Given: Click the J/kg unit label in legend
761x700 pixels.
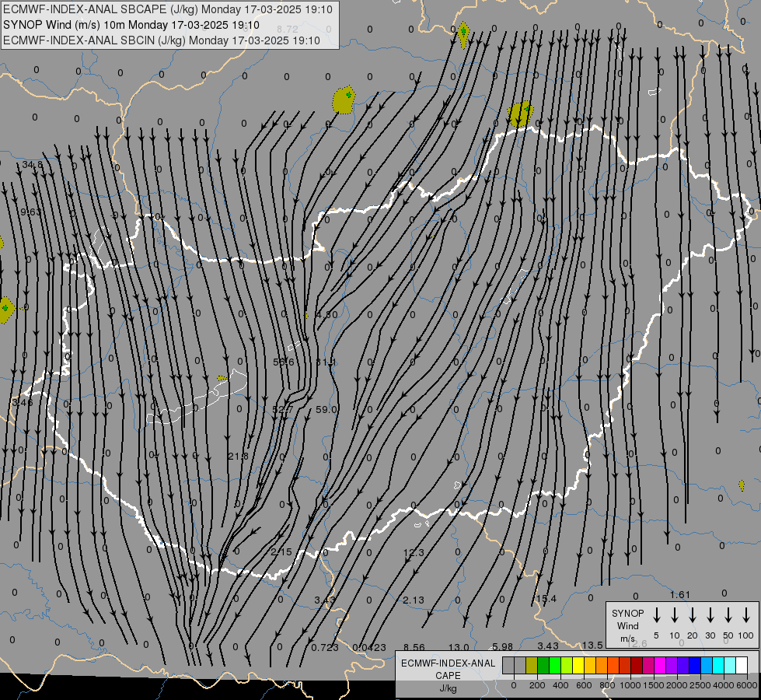Looking at the screenshot, I should tap(448, 688).
